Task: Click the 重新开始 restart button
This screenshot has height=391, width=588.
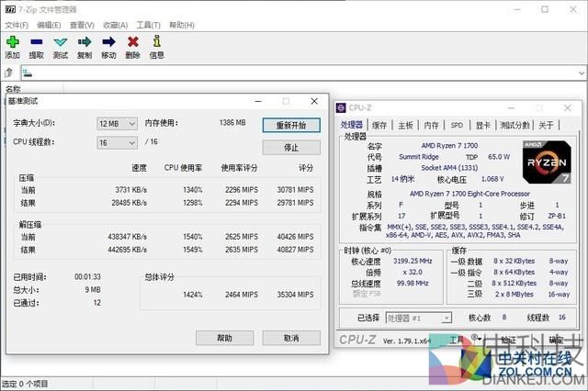Action: [291, 125]
